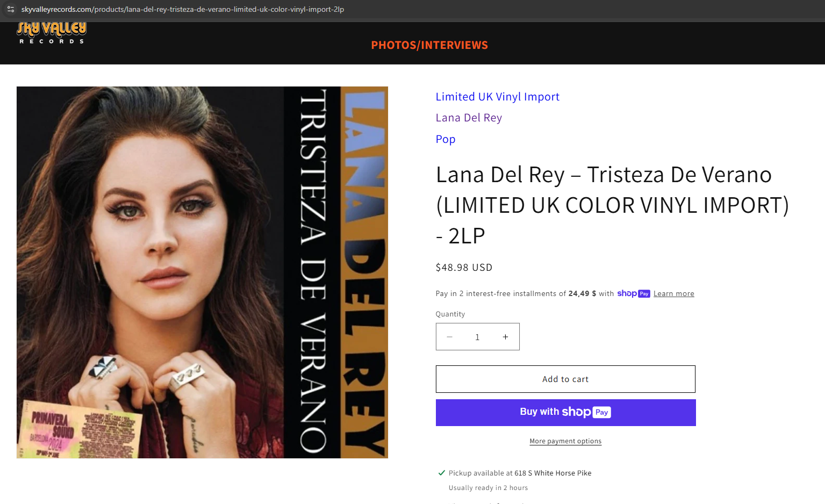Open the Limited UK Vinyl Import link
The width and height of the screenshot is (825, 504).
coord(498,97)
